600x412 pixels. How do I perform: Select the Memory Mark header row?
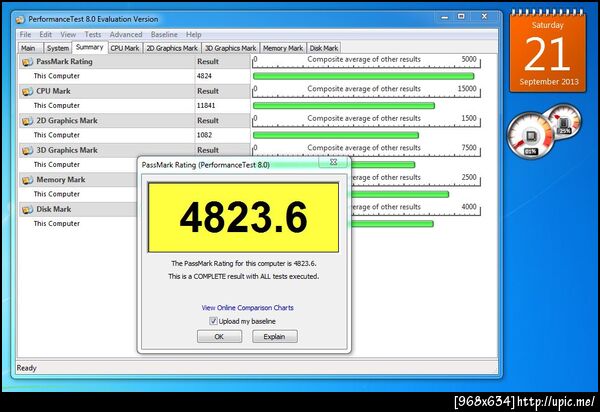pos(78,180)
